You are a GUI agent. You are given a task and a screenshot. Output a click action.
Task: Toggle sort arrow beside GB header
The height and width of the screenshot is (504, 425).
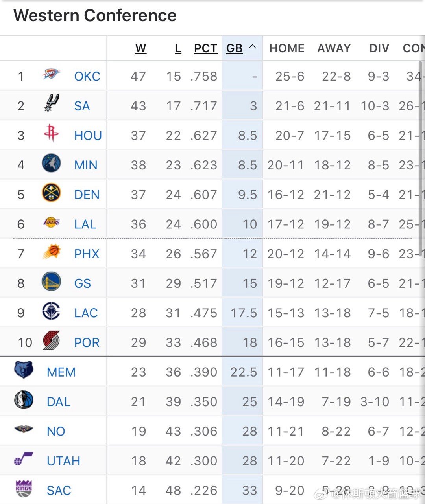[253, 47]
